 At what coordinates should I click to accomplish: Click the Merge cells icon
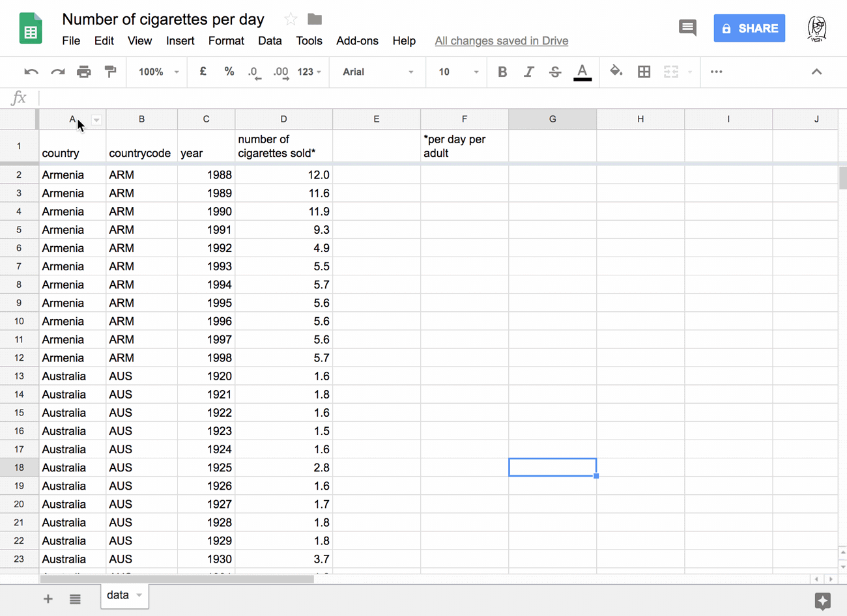point(671,72)
